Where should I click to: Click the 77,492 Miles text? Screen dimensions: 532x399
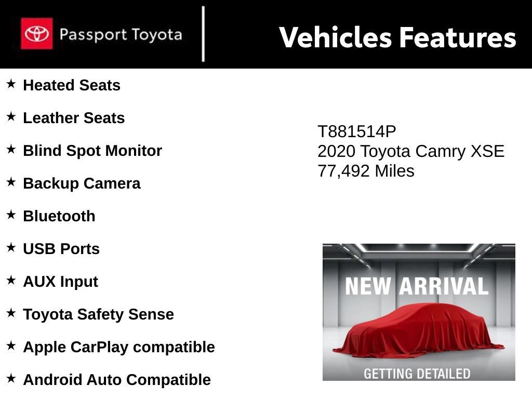click(x=366, y=171)
